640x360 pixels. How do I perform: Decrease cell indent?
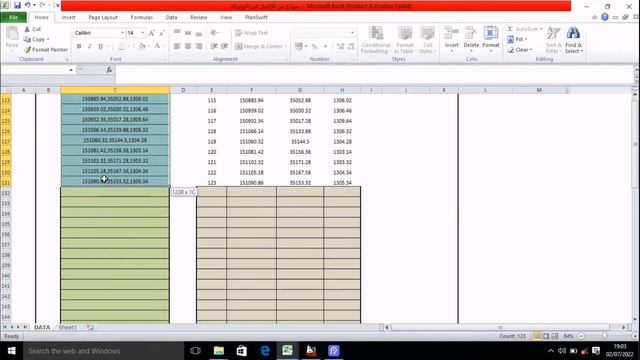pyautogui.click(x=214, y=46)
